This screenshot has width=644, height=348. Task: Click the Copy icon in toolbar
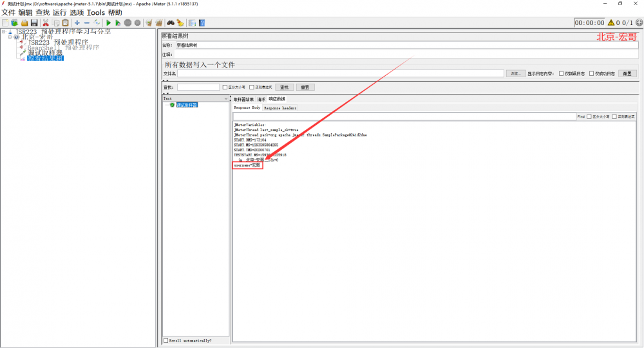click(x=56, y=23)
